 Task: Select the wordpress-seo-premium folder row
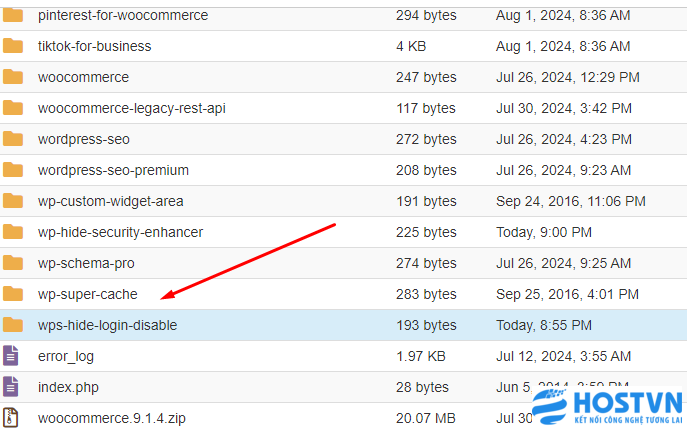344,170
